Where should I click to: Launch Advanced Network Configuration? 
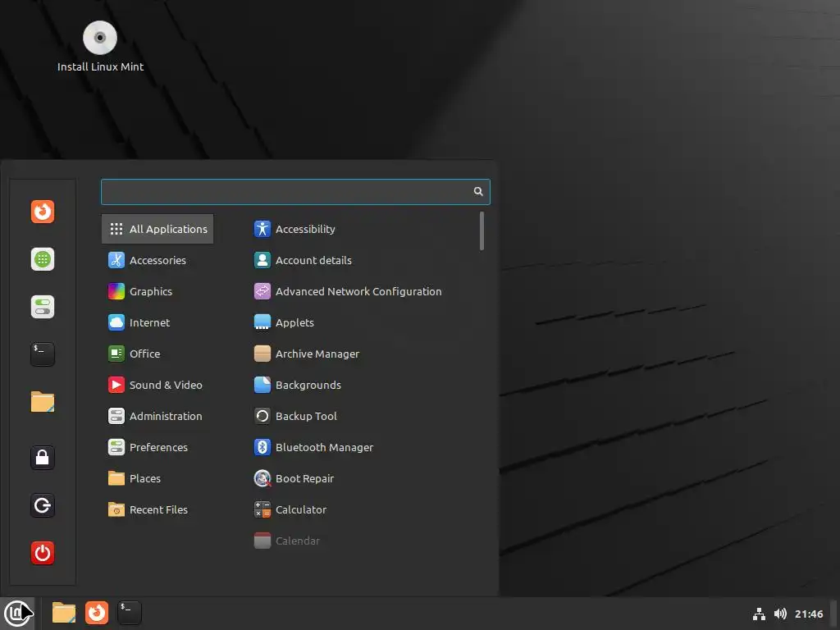[362, 291]
